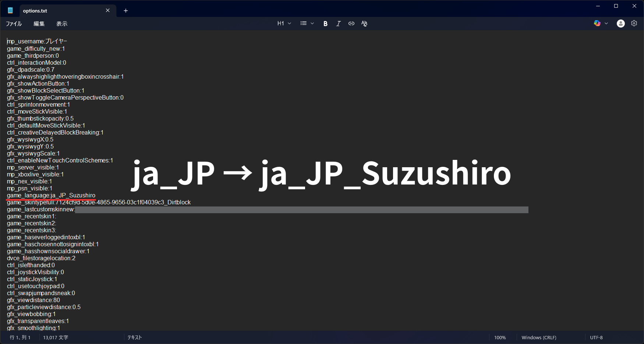Toggle bold formatting
Screen dimensions: 644x344
(x=325, y=23)
